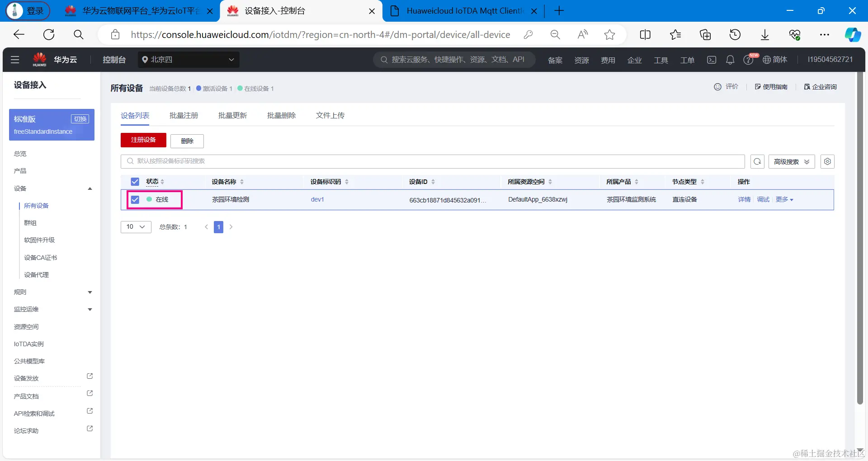
Task: Open the CloudShell terminal icon
Action: 712,60
